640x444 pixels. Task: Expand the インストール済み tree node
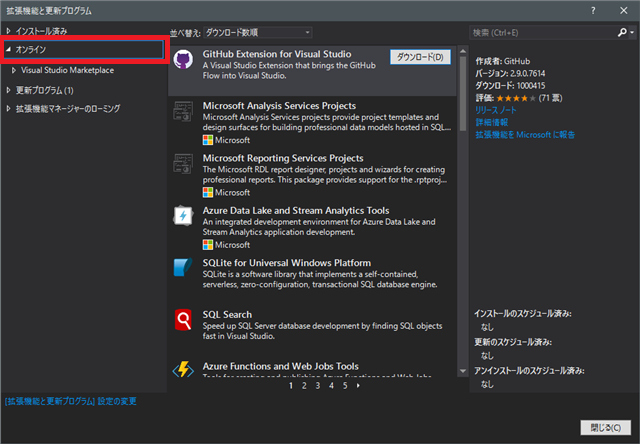tap(9, 31)
